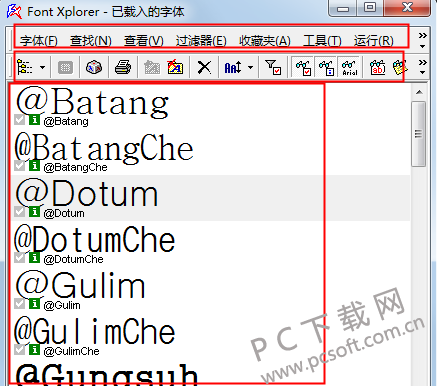Select the small @BatangChe font name label

[x=75, y=167]
